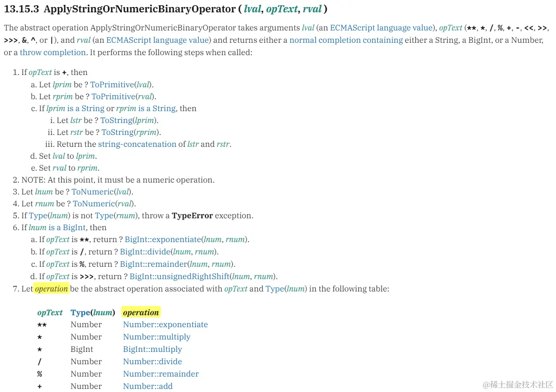Screen dimensions: 556x392
Task: Follow the Number::add table link
Action: pos(148,386)
